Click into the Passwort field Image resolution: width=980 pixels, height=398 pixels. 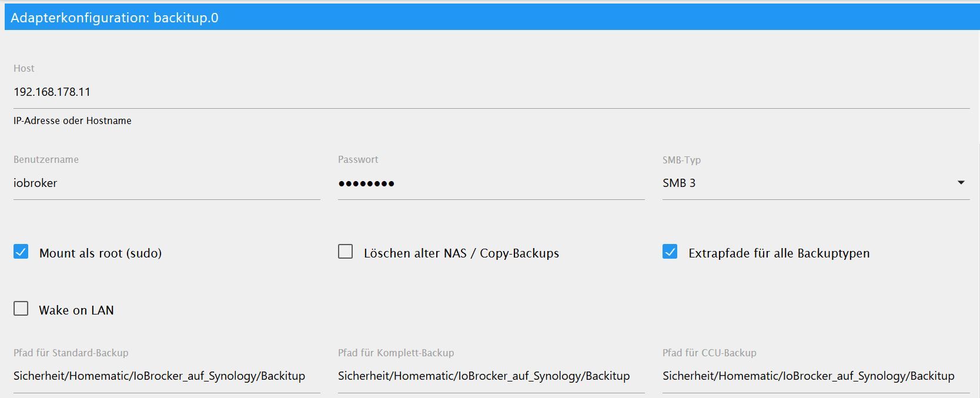tap(491, 183)
